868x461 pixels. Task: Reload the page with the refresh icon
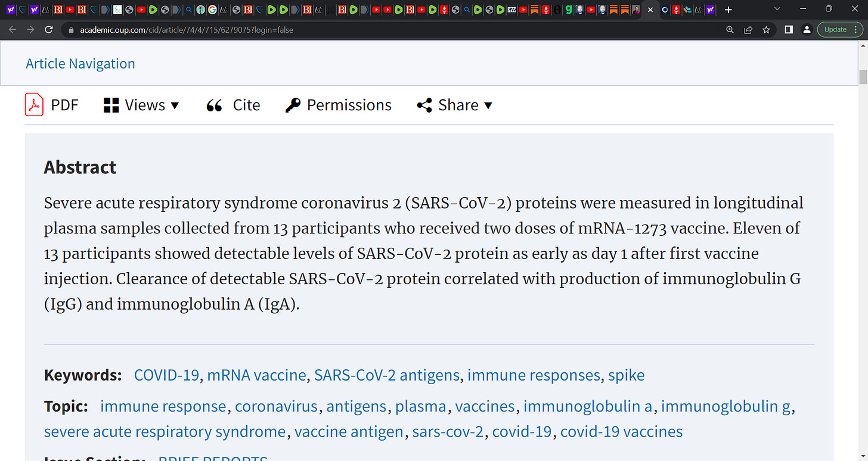point(49,29)
